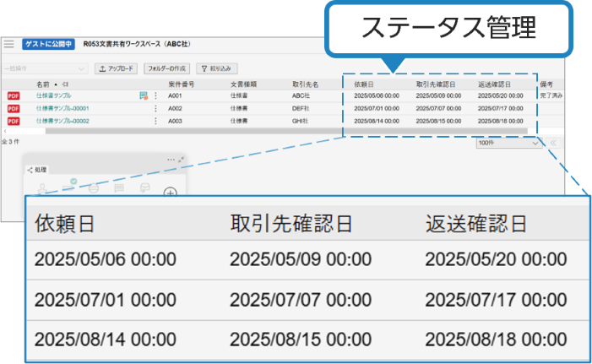The image size is (592, 364).
Task: Select the A003 case number cell
Action: tap(175, 122)
